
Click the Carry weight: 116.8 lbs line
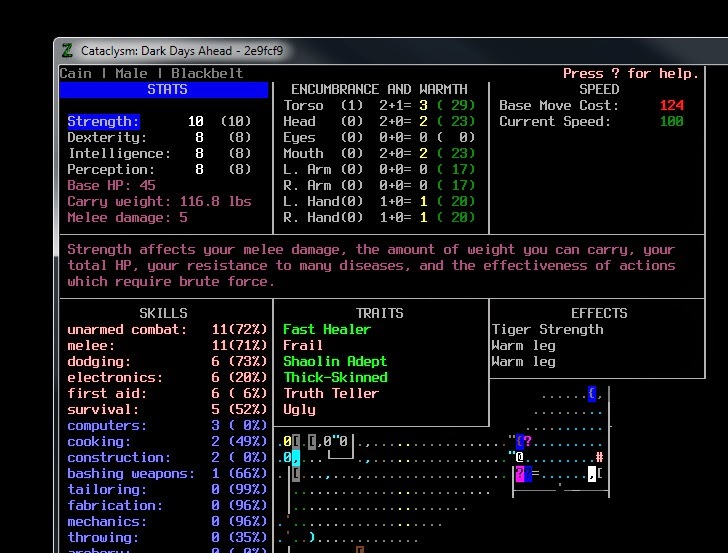pos(159,202)
